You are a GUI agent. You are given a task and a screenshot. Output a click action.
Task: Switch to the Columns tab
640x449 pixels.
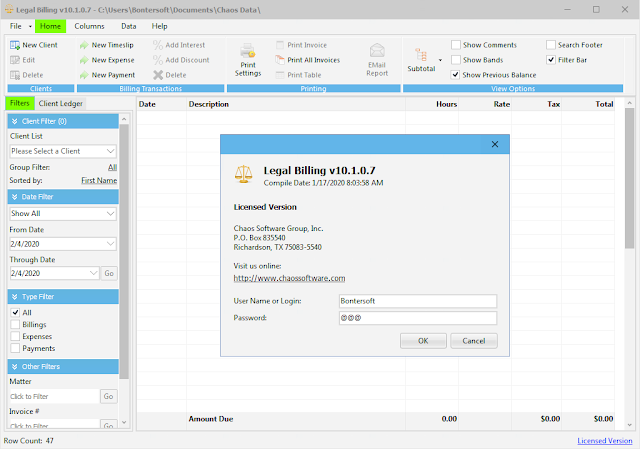pyautogui.click(x=89, y=26)
